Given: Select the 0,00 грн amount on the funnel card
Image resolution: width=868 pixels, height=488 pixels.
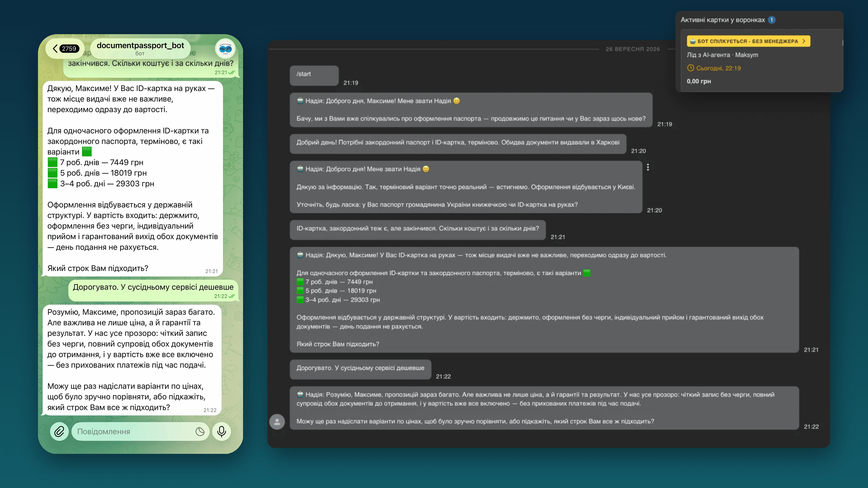Looking at the screenshot, I should coord(699,81).
